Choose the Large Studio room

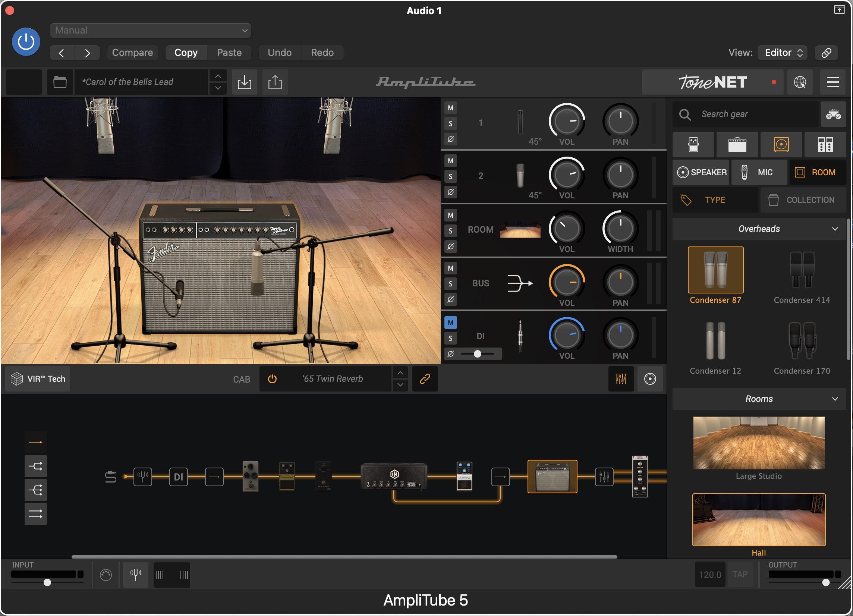coord(759,443)
